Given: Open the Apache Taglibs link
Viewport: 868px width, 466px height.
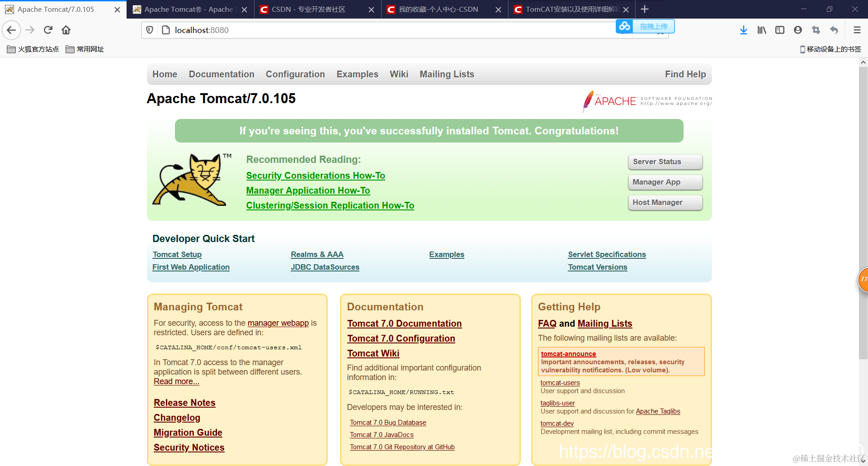Looking at the screenshot, I should 658,411.
